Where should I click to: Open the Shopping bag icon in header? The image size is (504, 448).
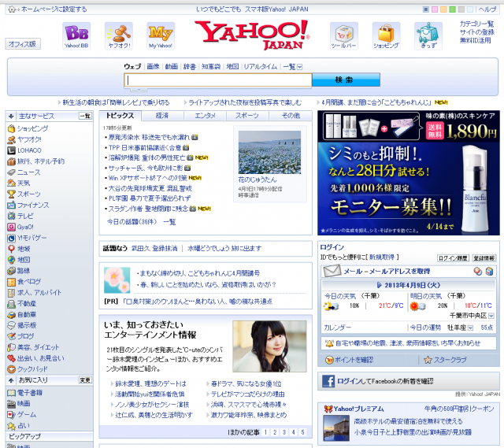(x=386, y=35)
